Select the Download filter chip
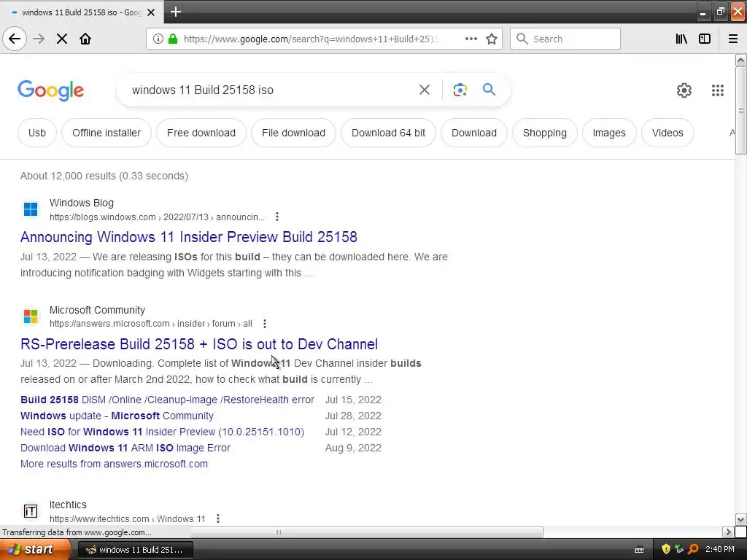 pyautogui.click(x=474, y=133)
